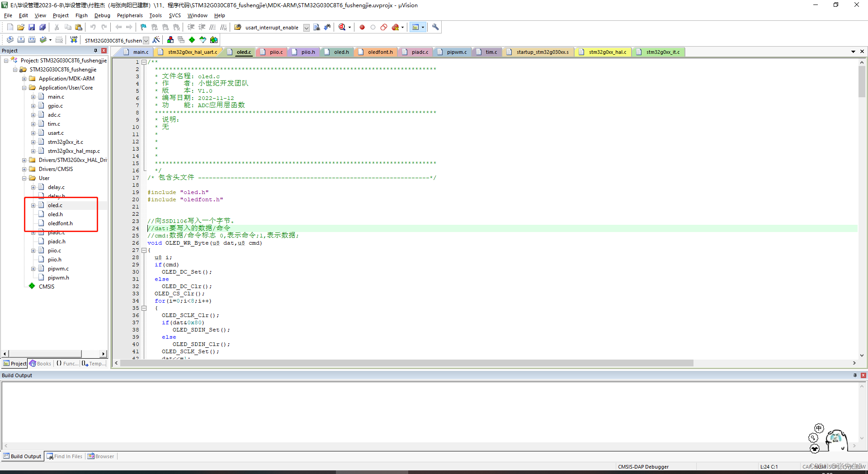Open the target selection dropdown
Image resolution: width=868 pixels, height=474 pixels.
(146, 40)
